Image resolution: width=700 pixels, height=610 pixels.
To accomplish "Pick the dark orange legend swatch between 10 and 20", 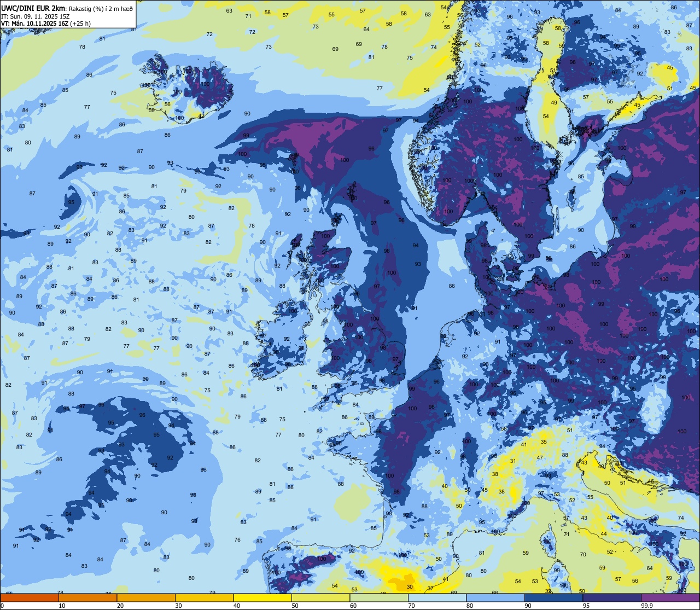I will tap(87, 597).
